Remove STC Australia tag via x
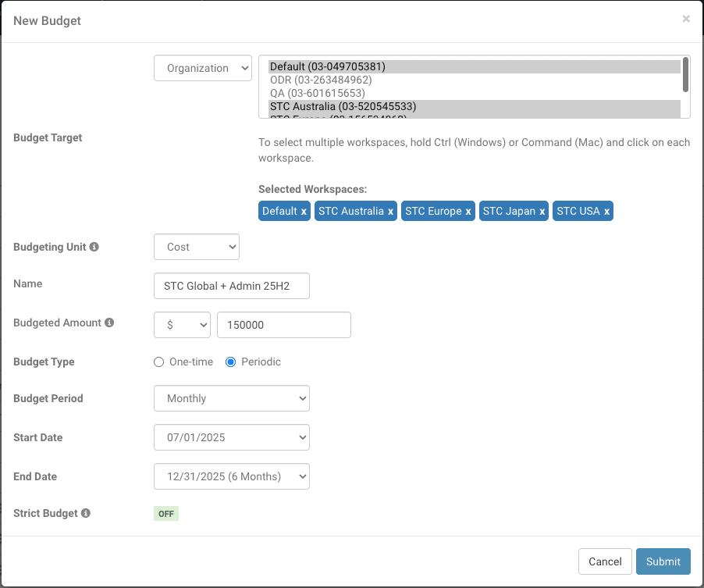 [x=391, y=212]
